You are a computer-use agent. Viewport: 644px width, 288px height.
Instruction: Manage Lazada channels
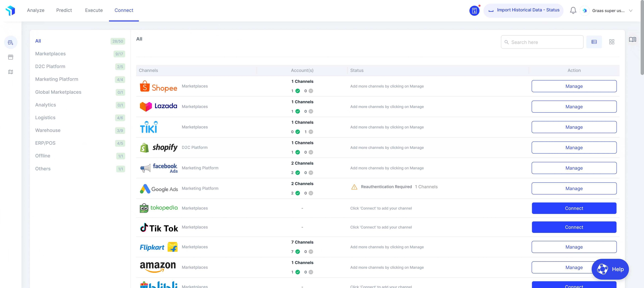574,107
